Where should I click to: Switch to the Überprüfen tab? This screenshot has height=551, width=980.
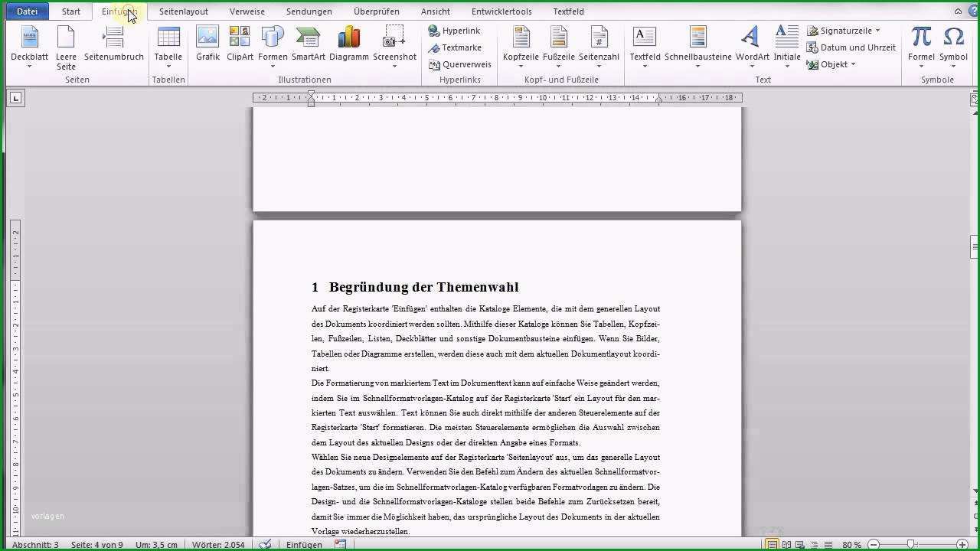(x=377, y=11)
